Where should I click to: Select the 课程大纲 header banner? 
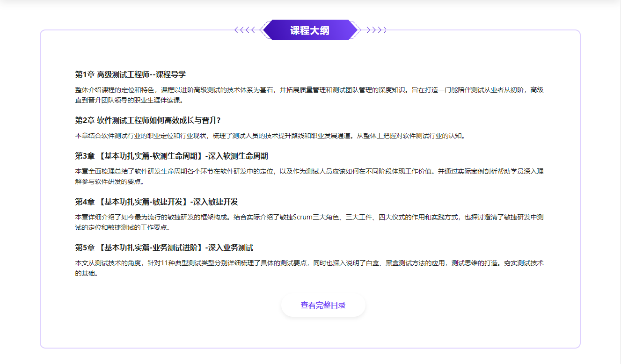tap(310, 30)
